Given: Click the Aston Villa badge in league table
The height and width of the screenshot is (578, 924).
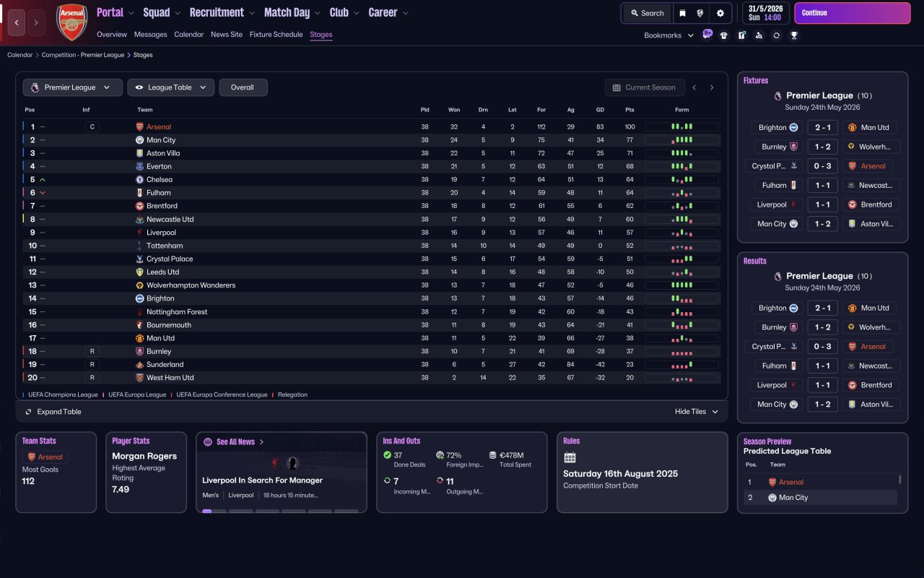Looking at the screenshot, I should pos(140,153).
